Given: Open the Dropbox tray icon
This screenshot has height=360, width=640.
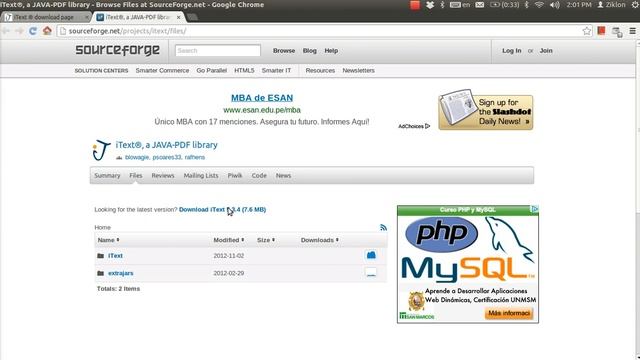Looking at the screenshot, I should (x=430, y=5).
